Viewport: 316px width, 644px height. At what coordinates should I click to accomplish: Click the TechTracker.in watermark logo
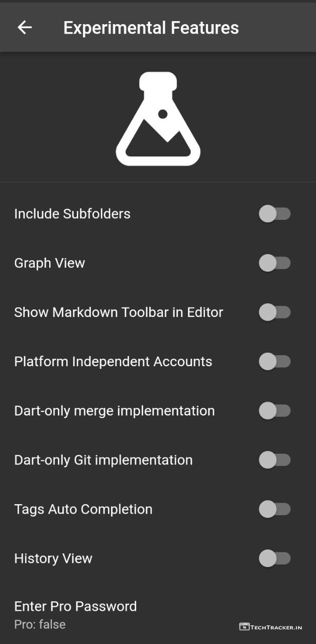tap(271, 627)
